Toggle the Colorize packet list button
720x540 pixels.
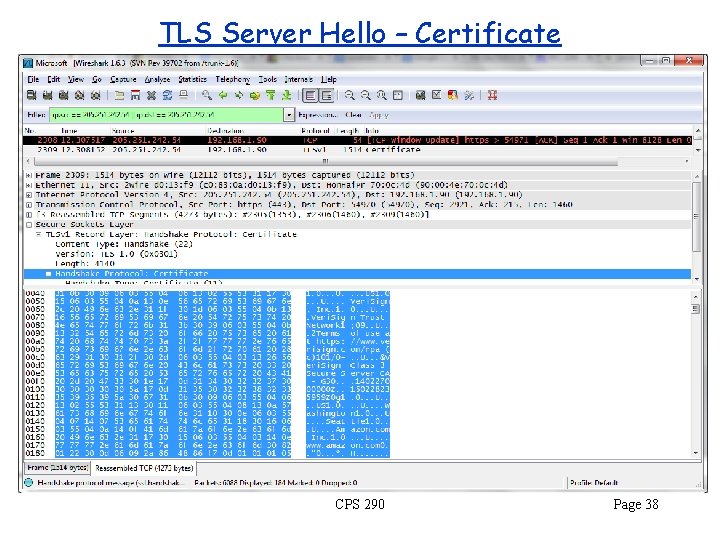click(310, 96)
